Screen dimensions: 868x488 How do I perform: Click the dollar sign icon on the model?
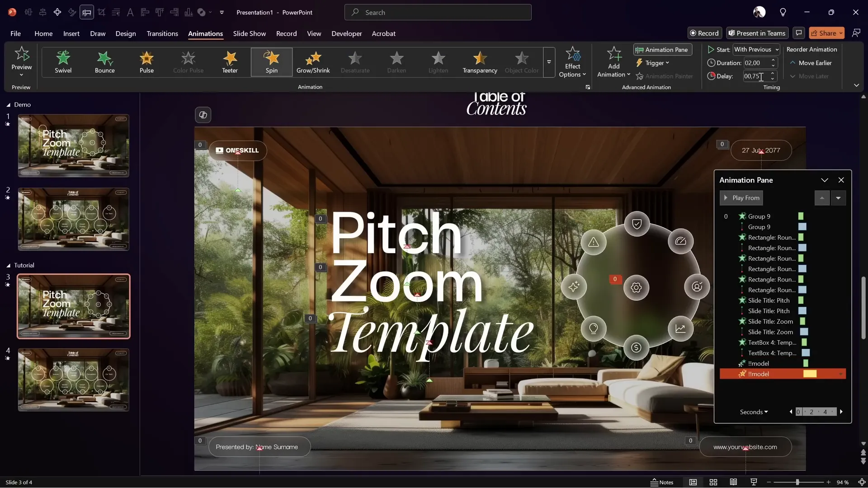pyautogui.click(x=636, y=347)
